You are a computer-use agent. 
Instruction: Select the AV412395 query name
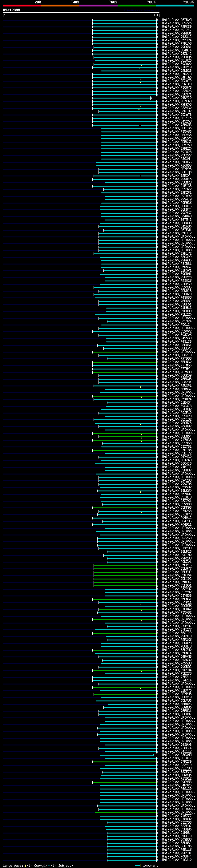point(11,10)
